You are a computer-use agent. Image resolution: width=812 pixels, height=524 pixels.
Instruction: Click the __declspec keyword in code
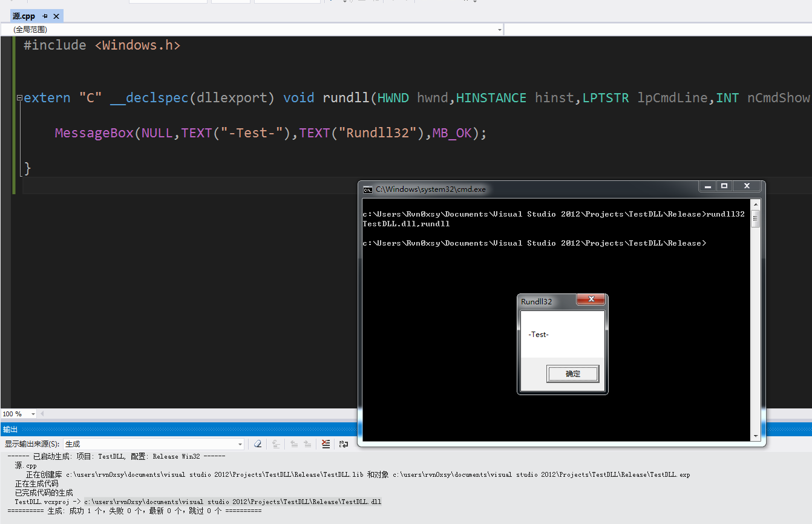[x=149, y=98]
